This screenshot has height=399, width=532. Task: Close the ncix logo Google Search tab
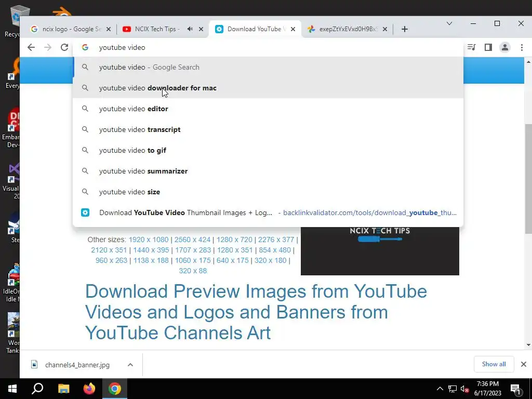pos(109,29)
